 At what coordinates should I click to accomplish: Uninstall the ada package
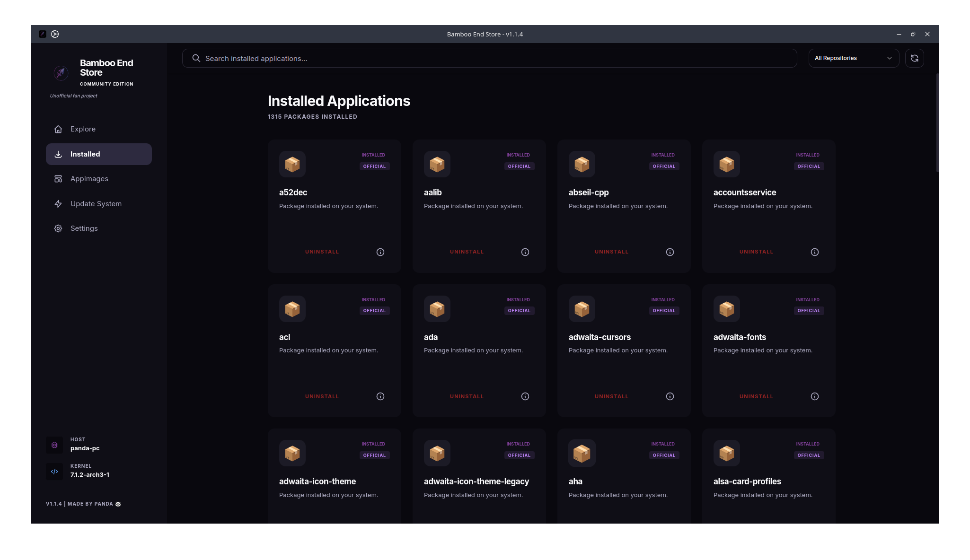coord(467,396)
